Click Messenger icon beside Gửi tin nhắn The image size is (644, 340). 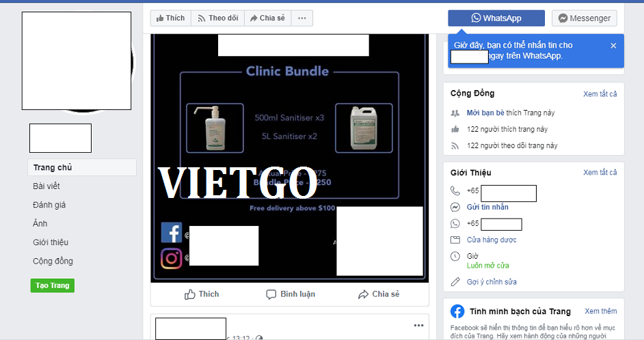pyautogui.click(x=455, y=207)
